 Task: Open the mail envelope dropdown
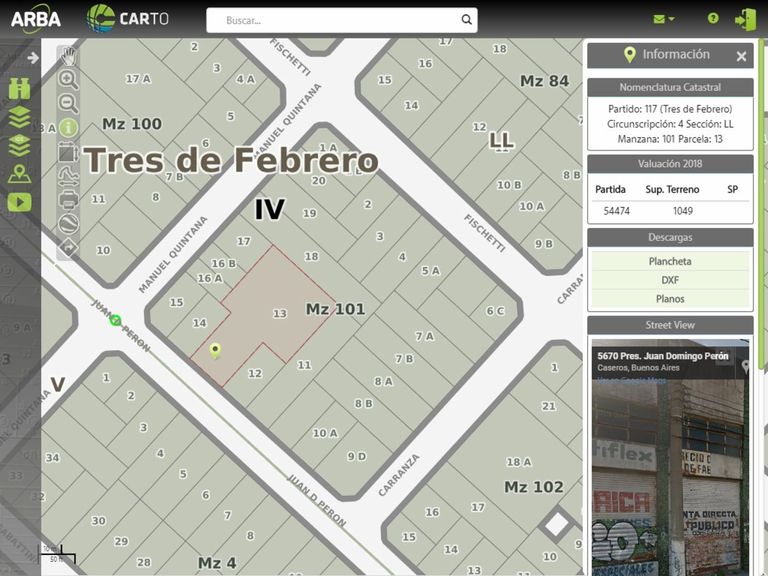[664, 19]
